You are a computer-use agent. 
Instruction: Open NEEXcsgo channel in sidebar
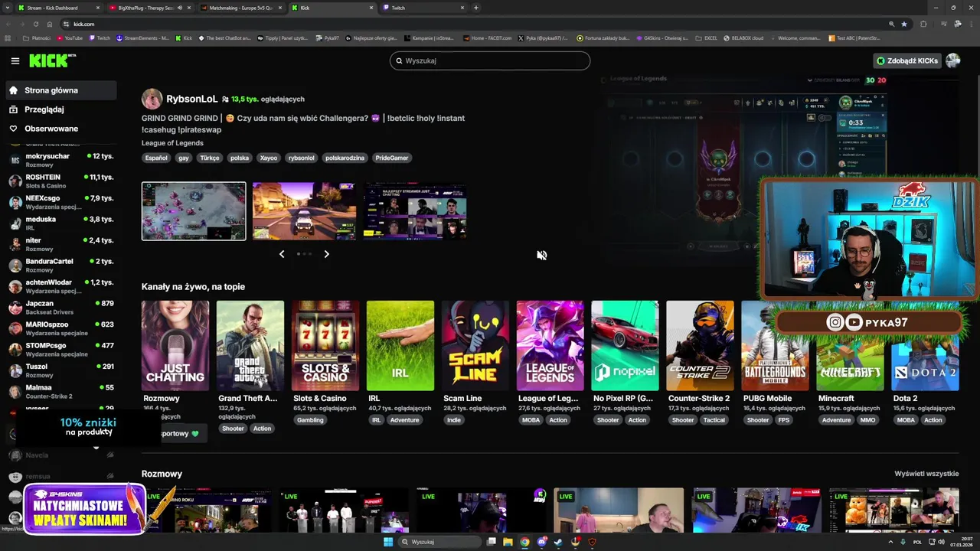click(x=60, y=202)
